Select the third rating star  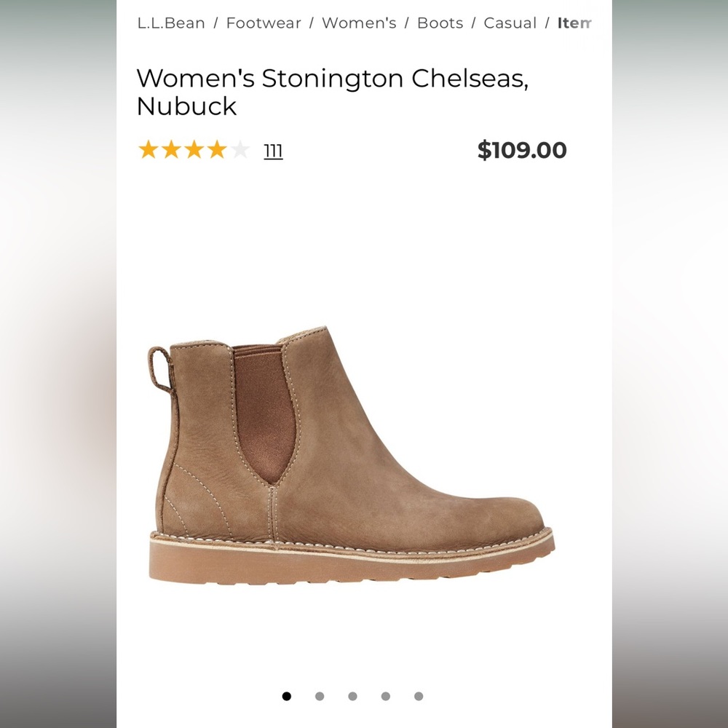coord(194,149)
